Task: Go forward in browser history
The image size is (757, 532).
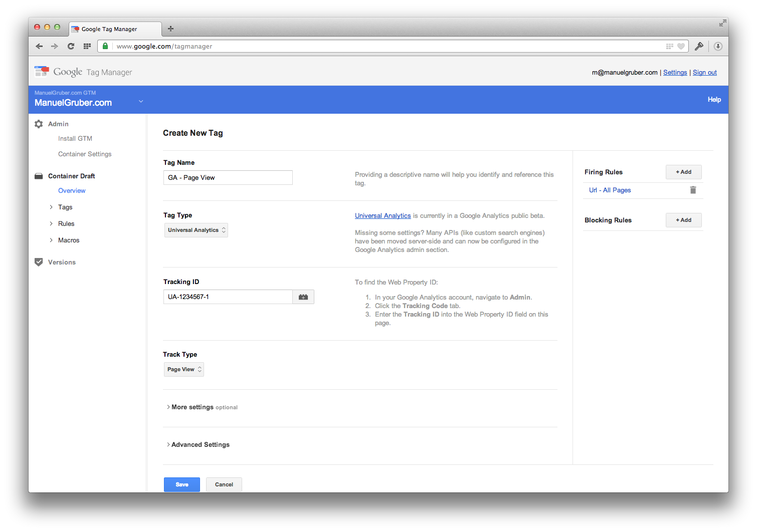Action: point(55,46)
